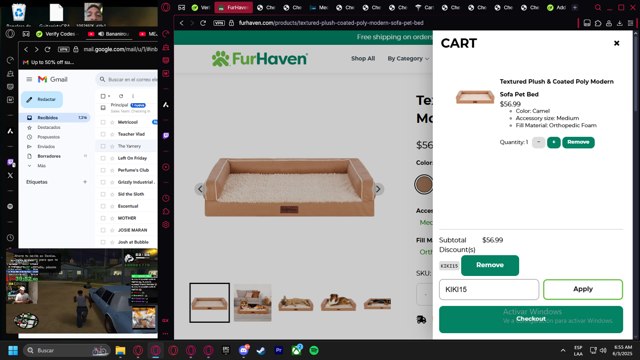640x360 pixels.
Task: Open history clock in right Opera sidebar
Action: [166, 198]
